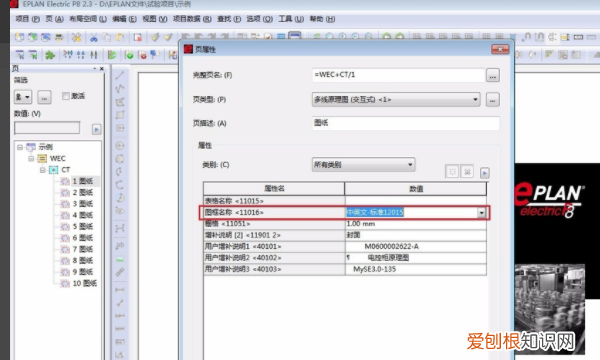Screen dimensions: 600x360
Task: Select the Polygon drawing tool
Action: coord(120,101)
